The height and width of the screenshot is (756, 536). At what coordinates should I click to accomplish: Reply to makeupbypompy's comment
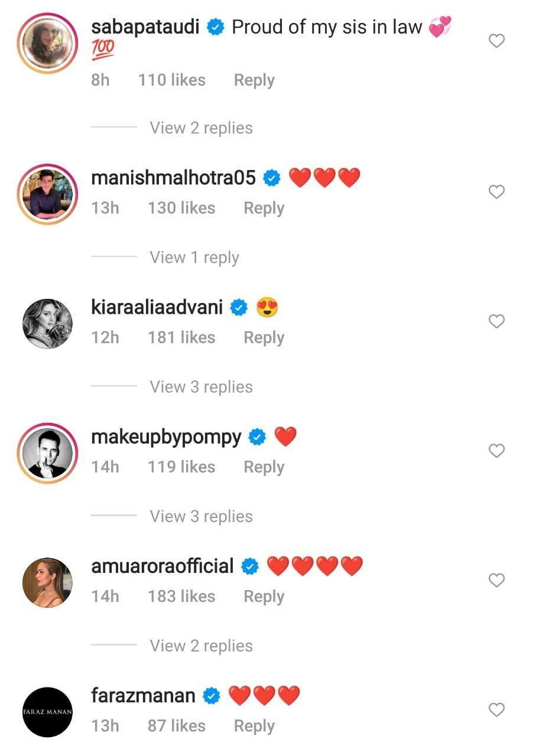(264, 467)
